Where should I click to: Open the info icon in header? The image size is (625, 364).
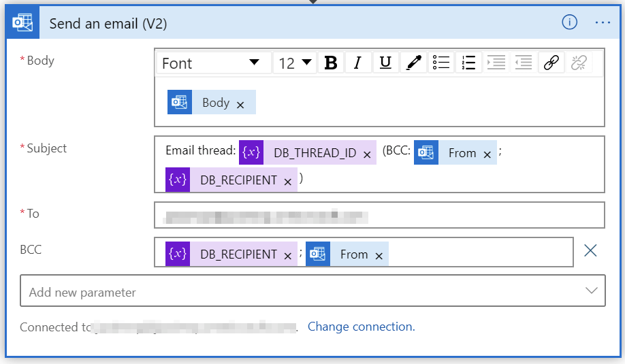[569, 22]
